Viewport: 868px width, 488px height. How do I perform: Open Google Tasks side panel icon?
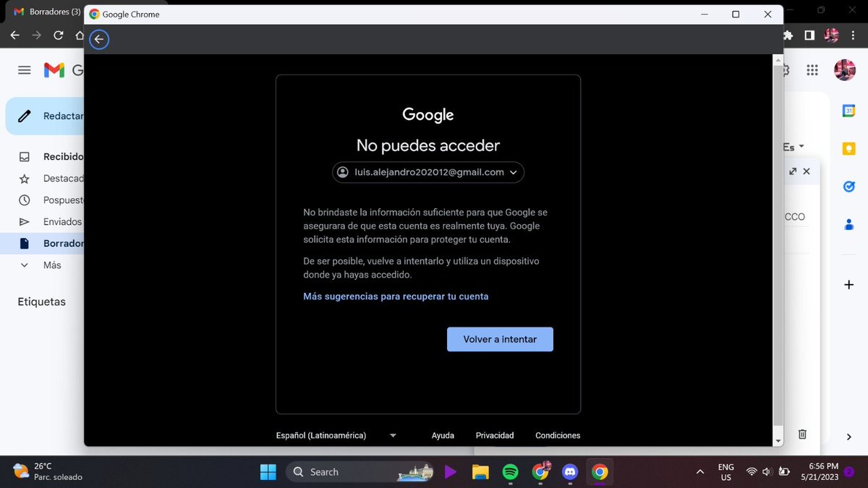(x=849, y=187)
